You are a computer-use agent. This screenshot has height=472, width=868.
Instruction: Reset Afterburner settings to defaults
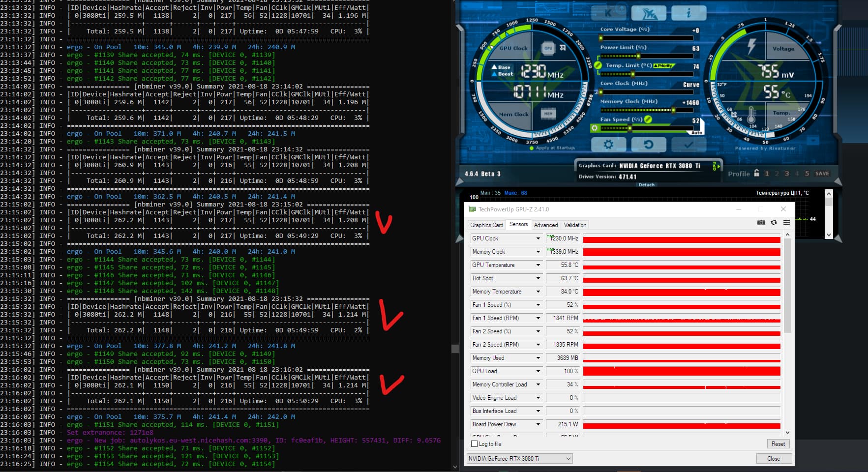pos(649,145)
